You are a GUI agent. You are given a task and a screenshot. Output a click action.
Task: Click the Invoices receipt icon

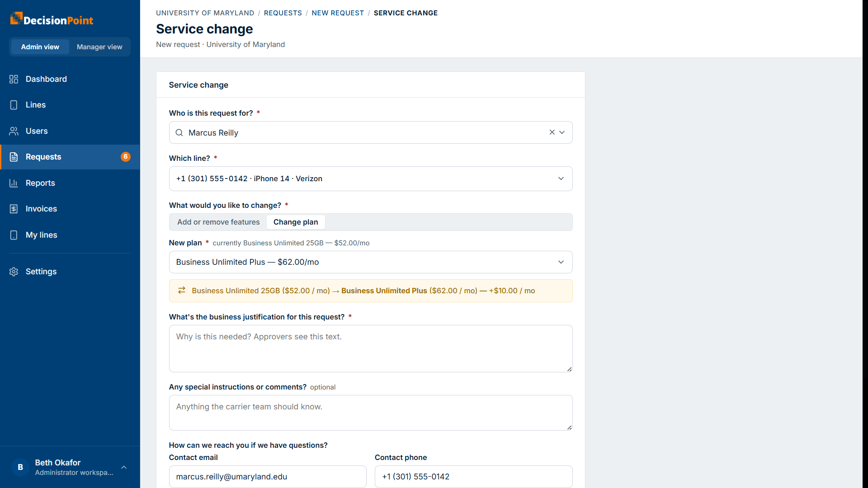pos(14,209)
